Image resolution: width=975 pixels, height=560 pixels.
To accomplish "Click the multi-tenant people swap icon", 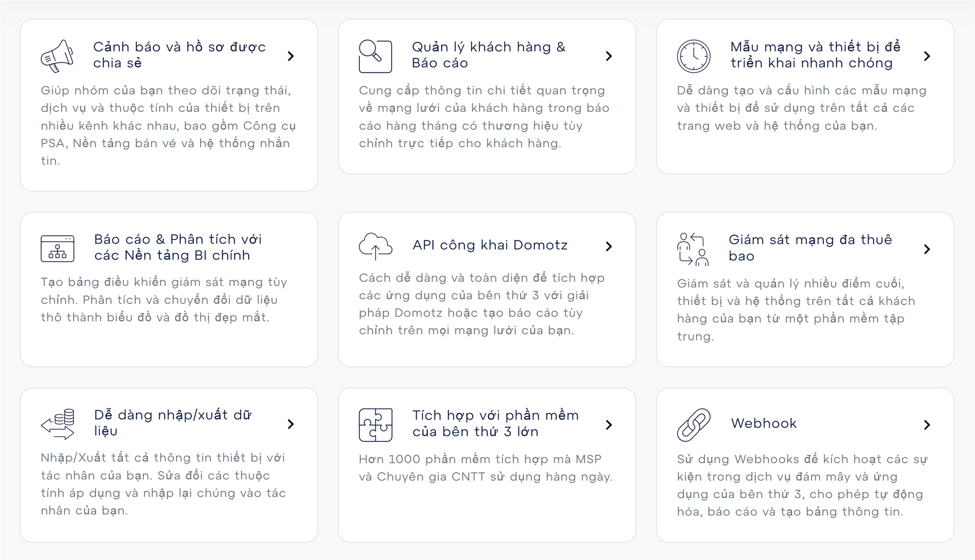I will [x=693, y=249].
